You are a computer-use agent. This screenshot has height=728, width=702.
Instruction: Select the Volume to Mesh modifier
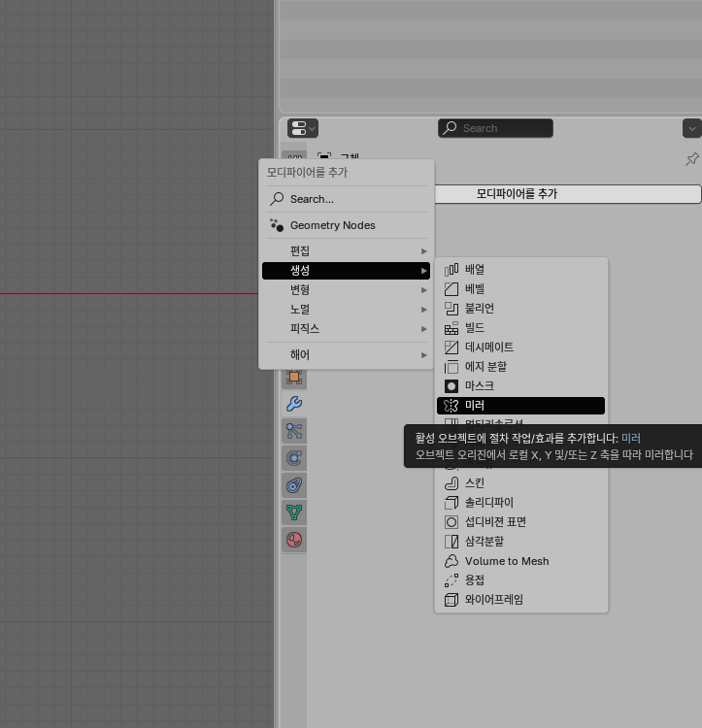point(521,561)
